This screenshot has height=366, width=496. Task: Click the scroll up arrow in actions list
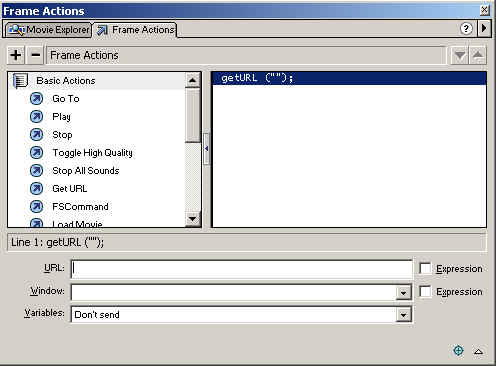click(192, 80)
